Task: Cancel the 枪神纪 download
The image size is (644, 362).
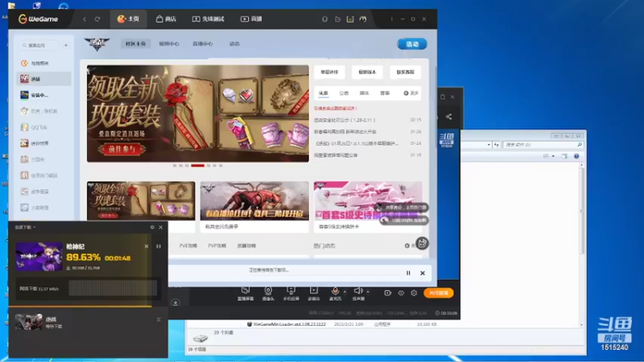Action: [147, 246]
